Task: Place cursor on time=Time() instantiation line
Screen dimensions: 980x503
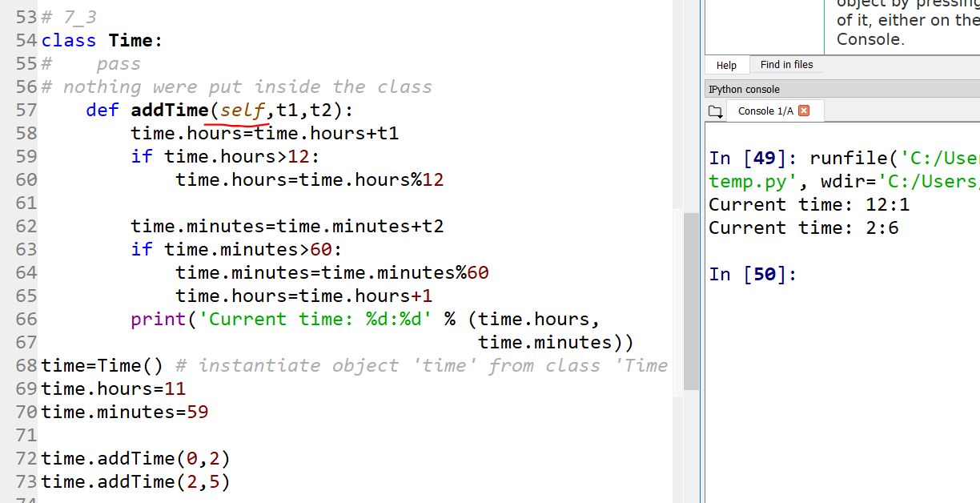Action: tap(100, 366)
